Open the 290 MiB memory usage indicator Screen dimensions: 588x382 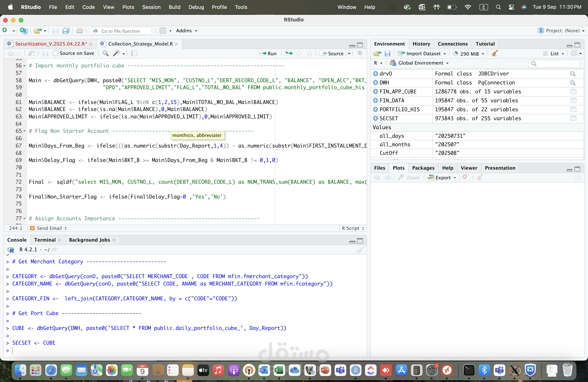[468, 53]
